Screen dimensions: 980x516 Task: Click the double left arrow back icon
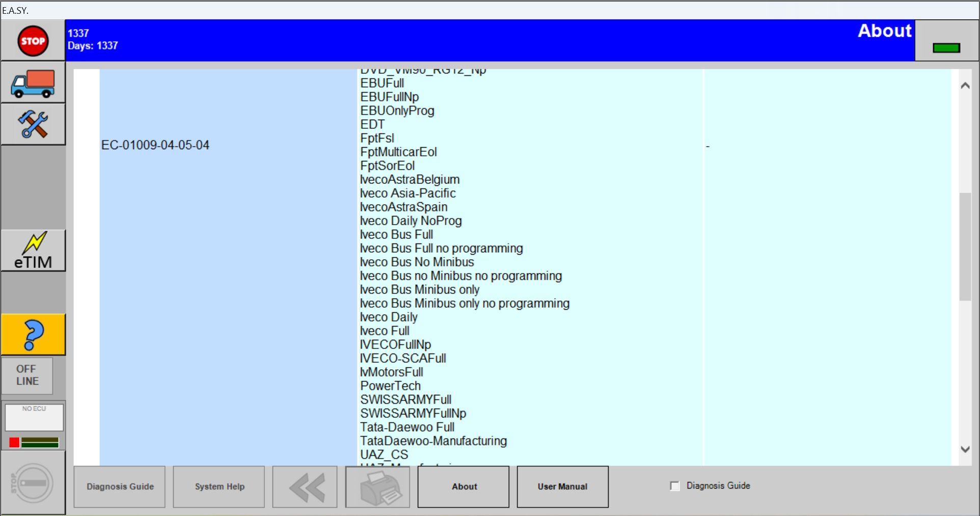[304, 486]
